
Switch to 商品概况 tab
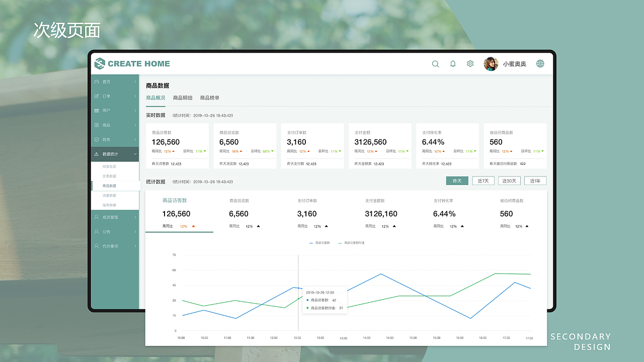pos(155,98)
